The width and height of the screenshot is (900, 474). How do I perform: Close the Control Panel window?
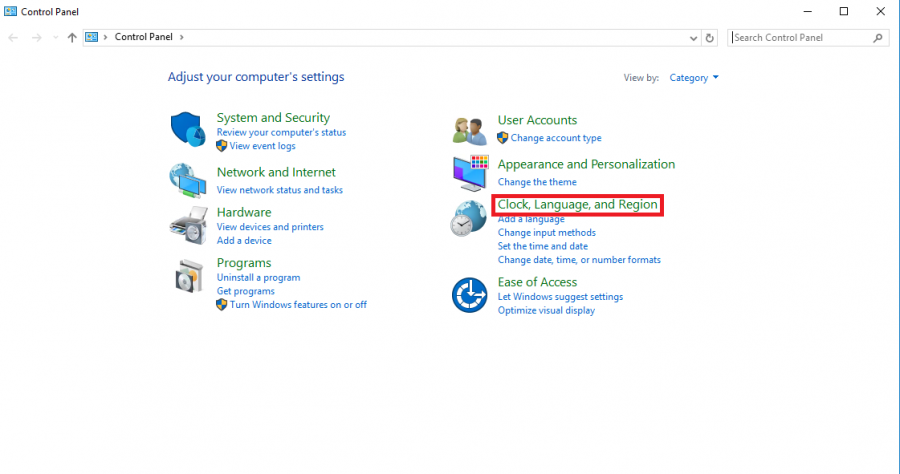coord(880,11)
